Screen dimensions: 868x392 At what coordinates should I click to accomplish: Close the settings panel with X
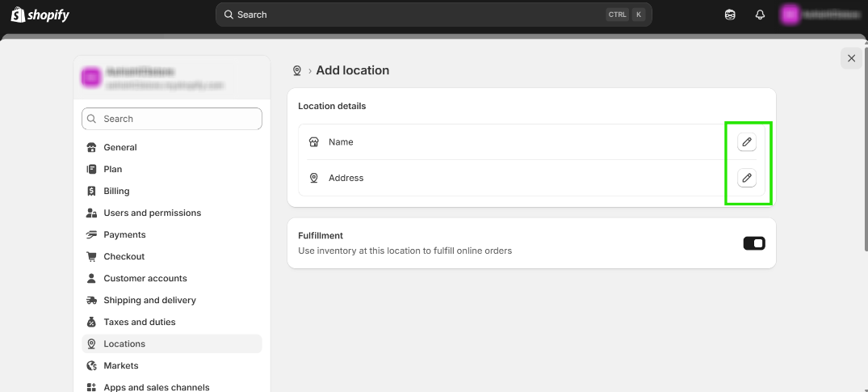tap(851, 58)
